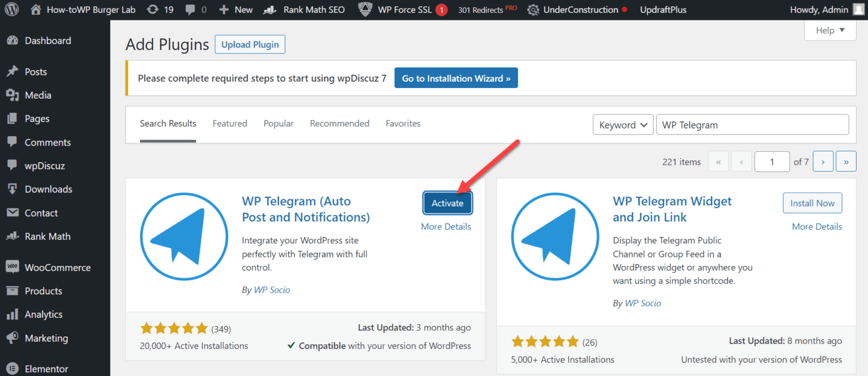Switch to the Popular tab
Screen dimensions: 868x376
pos(279,124)
